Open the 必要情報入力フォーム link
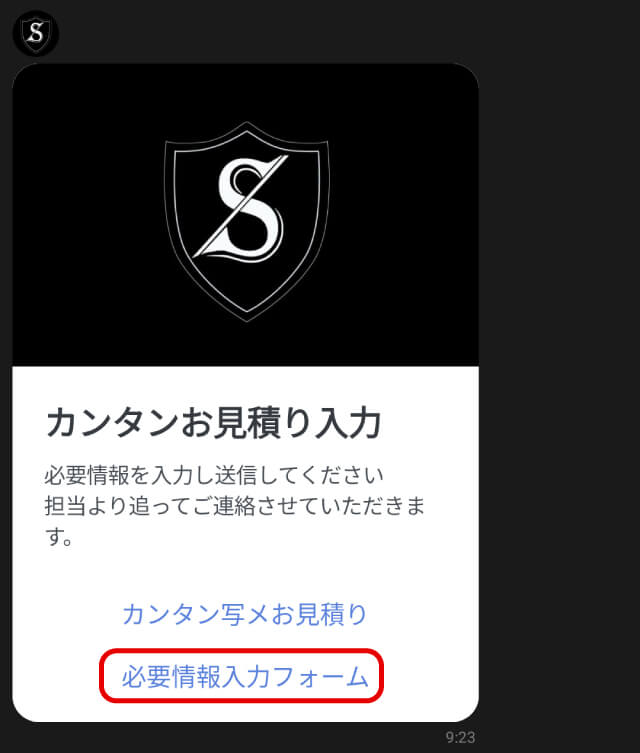Screen dimensions: 640x753 pyautogui.click(x=245, y=676)
